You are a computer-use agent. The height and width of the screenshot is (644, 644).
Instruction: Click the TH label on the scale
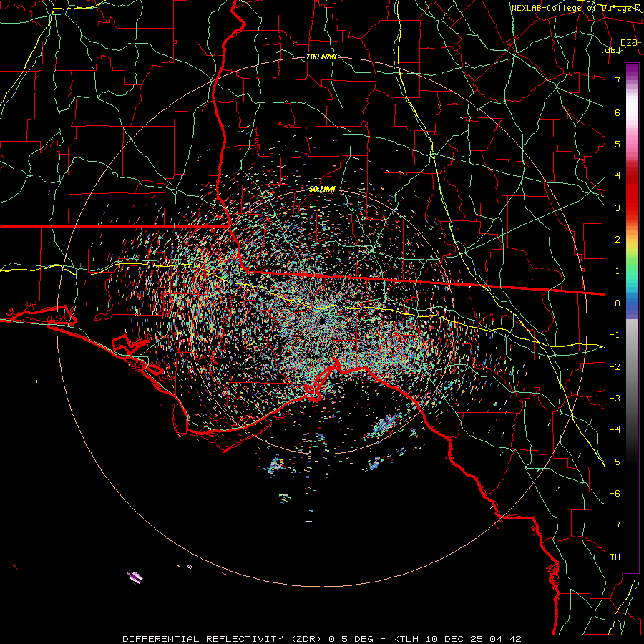615,557
